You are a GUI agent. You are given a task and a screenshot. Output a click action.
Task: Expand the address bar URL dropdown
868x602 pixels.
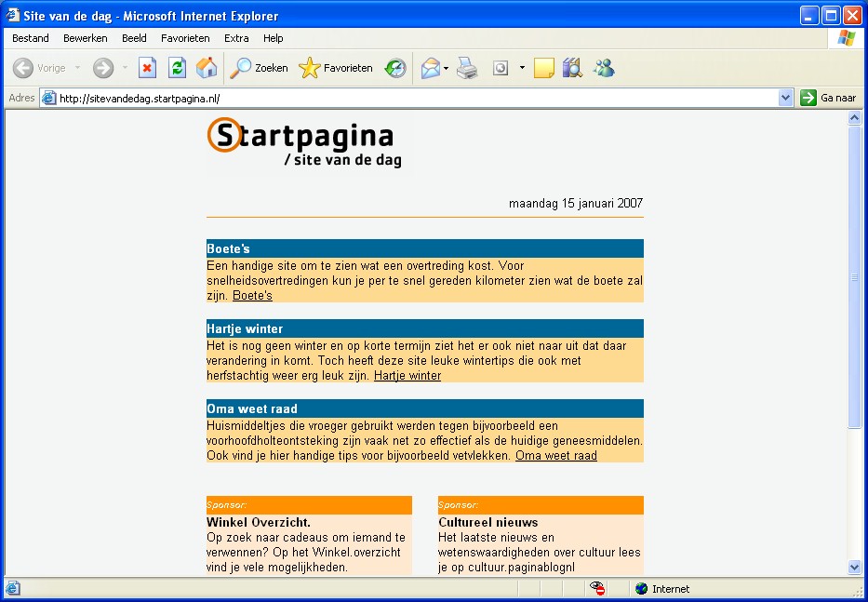coord(785,98)
